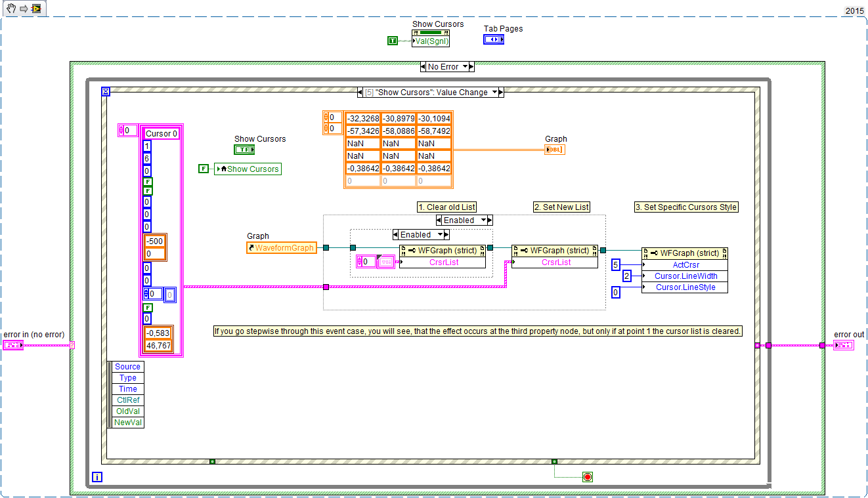Click the '2. Set New List' label
The height and width of the screenshot is (498, 868).
pos(561,207)
